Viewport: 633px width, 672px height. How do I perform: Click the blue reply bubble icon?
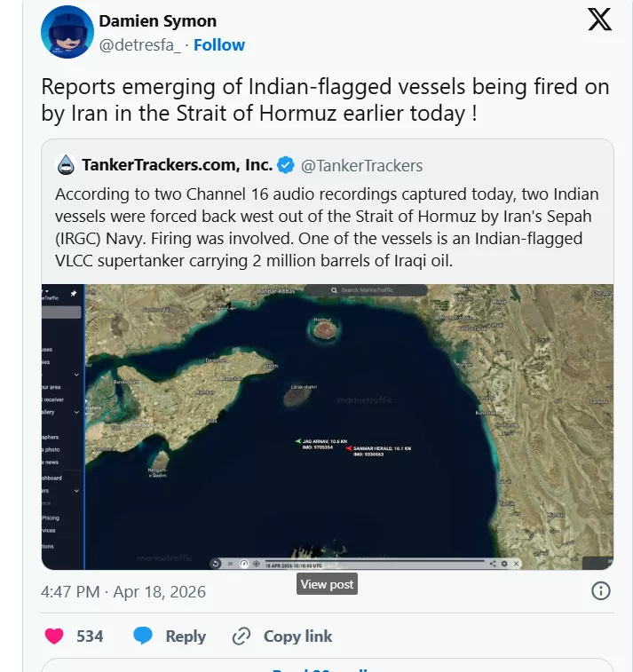pyautogui.click(x=143, y=636)
